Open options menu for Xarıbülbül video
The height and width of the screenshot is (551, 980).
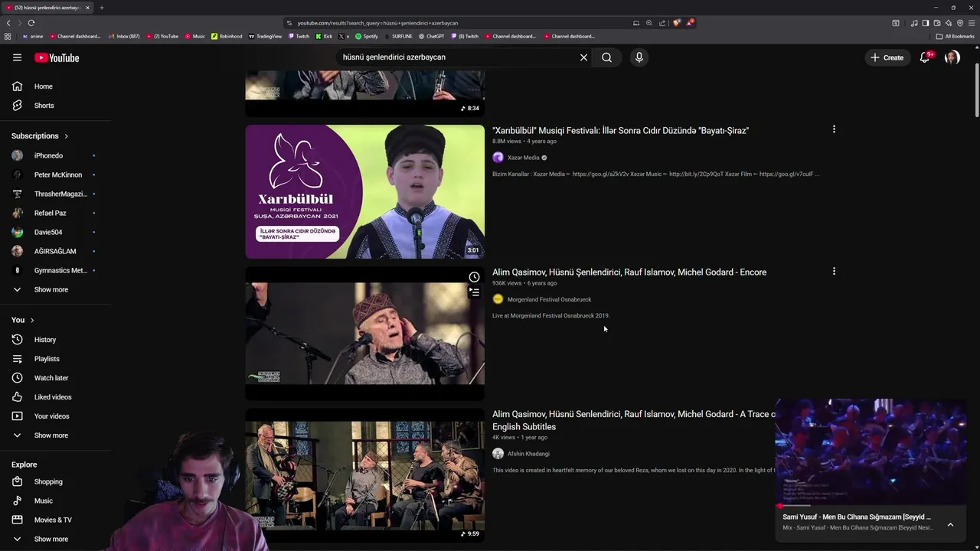point(834,129)
